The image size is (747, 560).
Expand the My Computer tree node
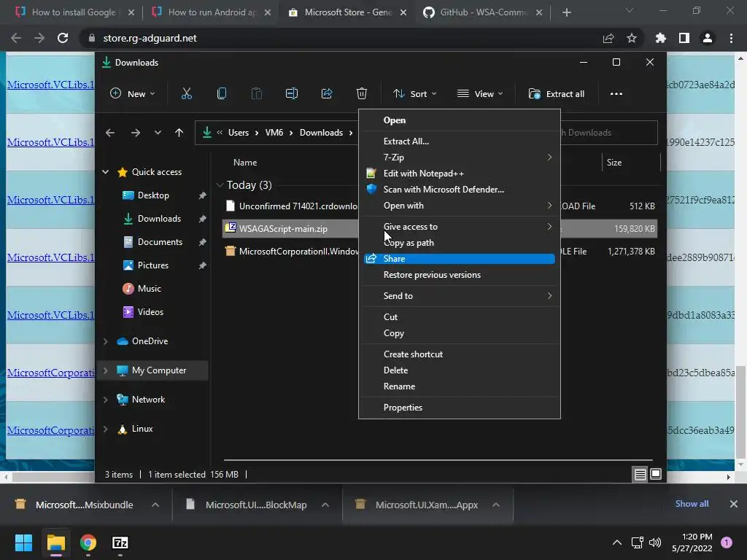[105, 370]
